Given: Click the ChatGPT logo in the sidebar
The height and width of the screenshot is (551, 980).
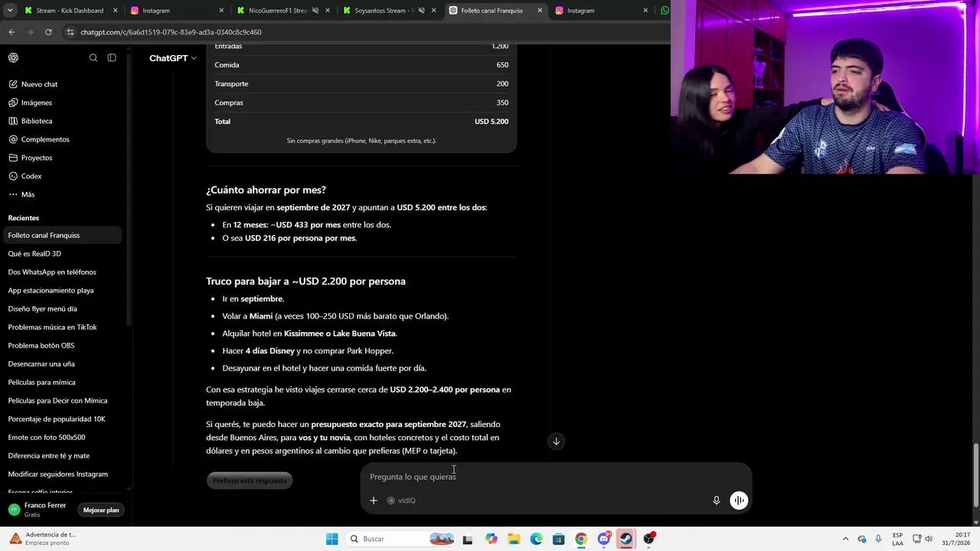Looking at the screenshot, I should point(13,57).
